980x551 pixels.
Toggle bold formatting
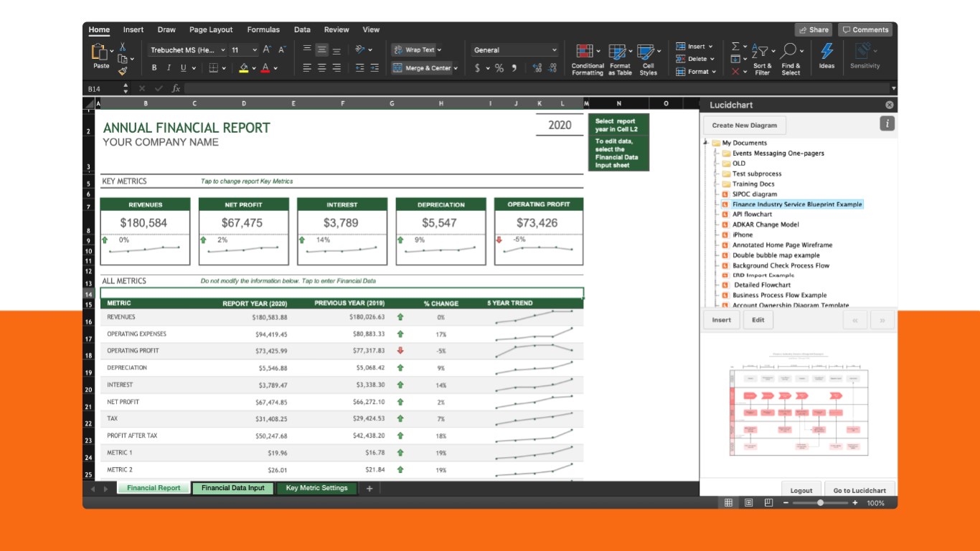coord(154,68)
